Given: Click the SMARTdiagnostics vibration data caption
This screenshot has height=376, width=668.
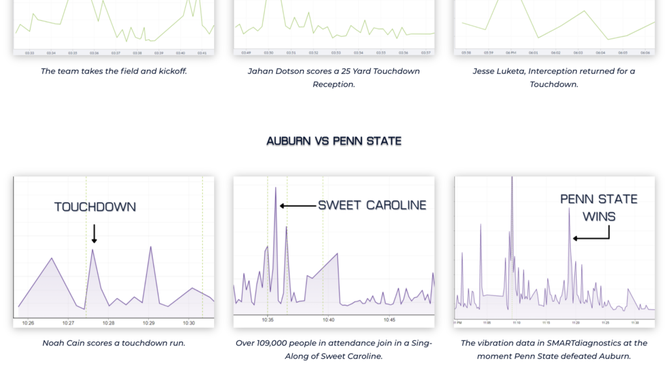Looking at the screenshot, I should pyautogui.click(x=554, y=349).
